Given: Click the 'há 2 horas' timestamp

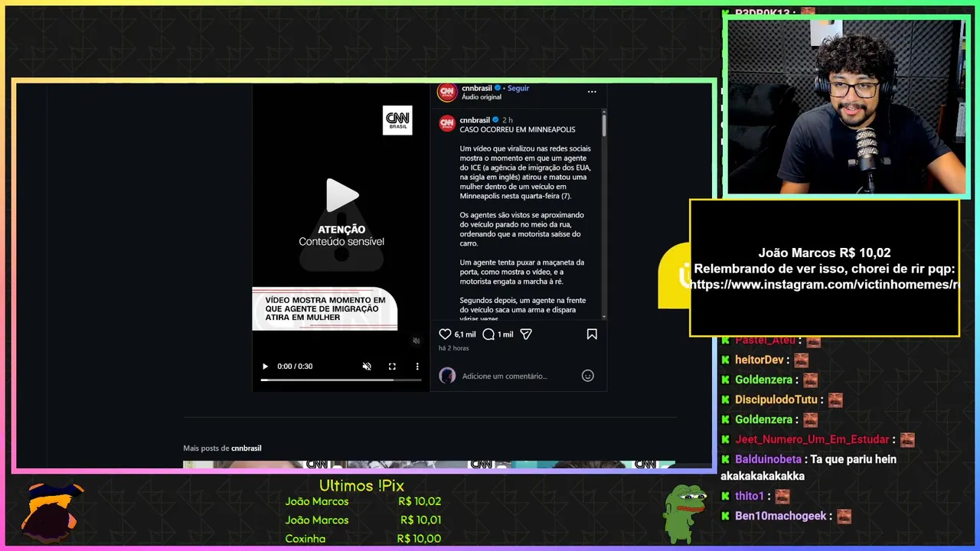Looking at the screenshot, I should [454, 348].
